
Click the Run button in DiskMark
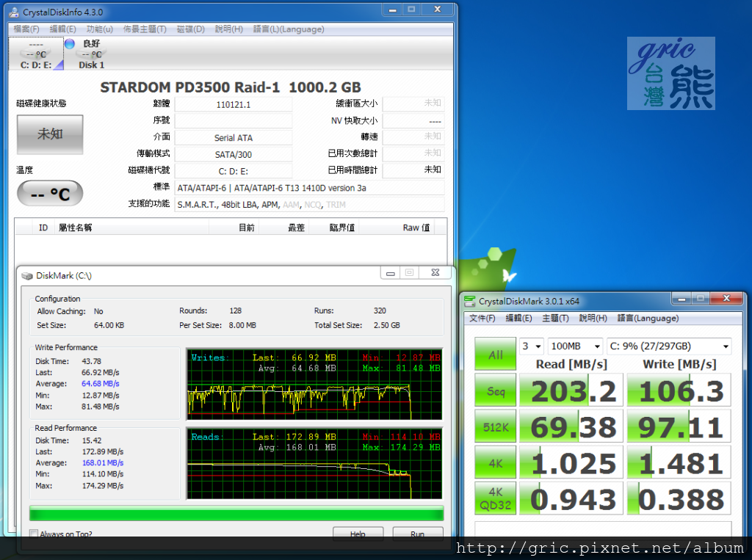pos(417,534)
